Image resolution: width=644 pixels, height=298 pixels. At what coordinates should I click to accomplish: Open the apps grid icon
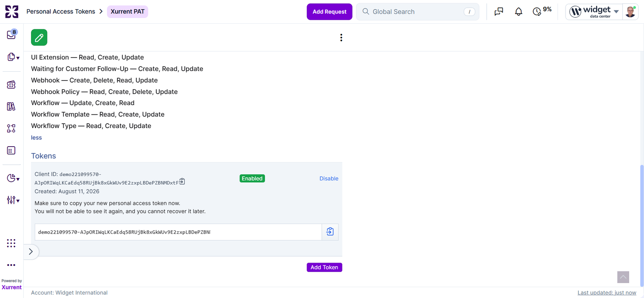coord(11,243)
